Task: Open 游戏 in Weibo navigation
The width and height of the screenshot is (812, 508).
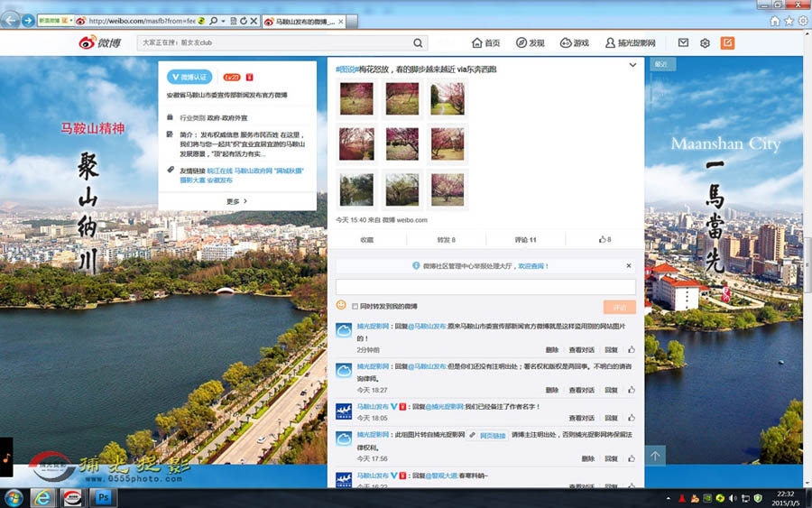Action: [x=575, y=43]
